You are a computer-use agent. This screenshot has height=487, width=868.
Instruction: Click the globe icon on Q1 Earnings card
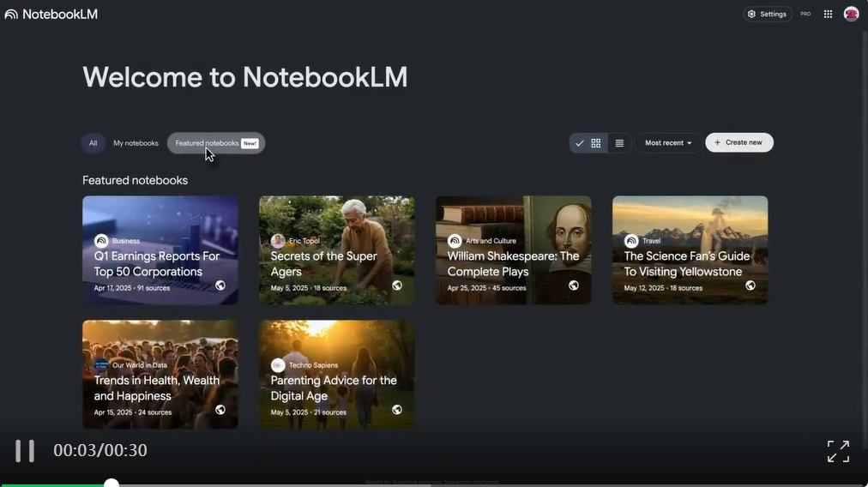point(220,286)
